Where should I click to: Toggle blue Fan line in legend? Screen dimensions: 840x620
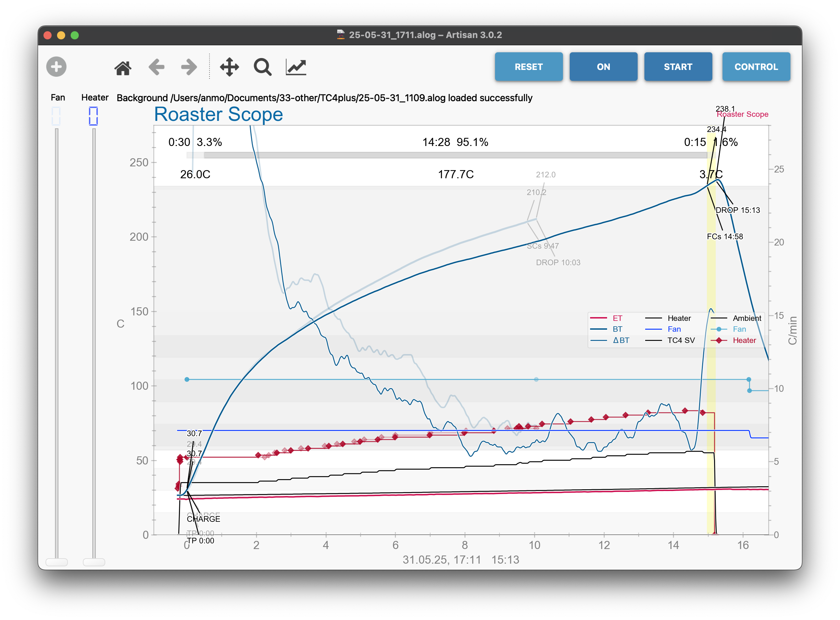(663, 329)
